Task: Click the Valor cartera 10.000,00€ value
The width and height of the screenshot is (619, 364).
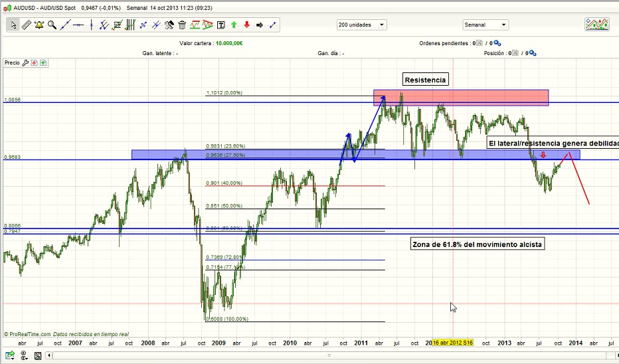Action: 229,43
